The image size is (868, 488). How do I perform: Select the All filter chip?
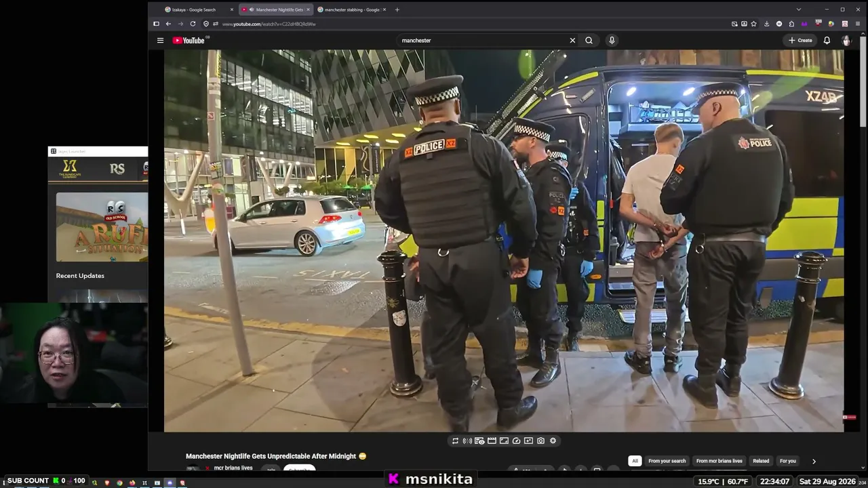[x=635, y=461]
